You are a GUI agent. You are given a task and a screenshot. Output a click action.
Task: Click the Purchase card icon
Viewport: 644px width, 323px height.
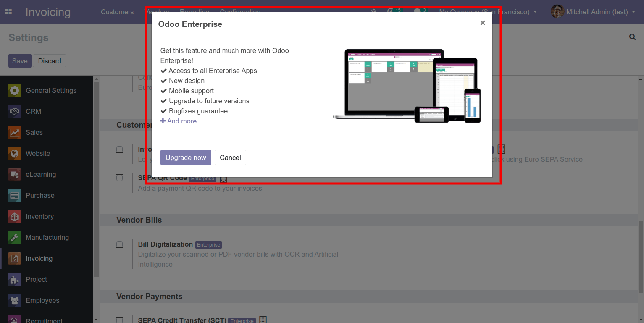point(15,195)
